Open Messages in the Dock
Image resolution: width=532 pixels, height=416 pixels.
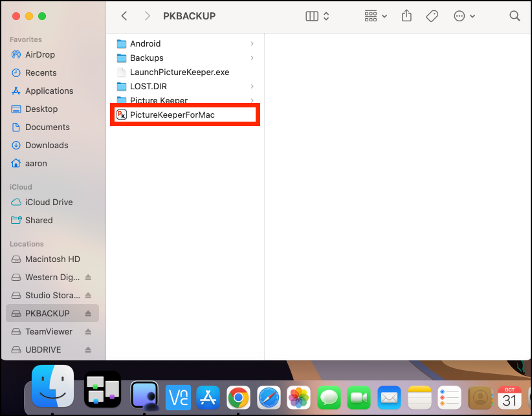point(329,397)
